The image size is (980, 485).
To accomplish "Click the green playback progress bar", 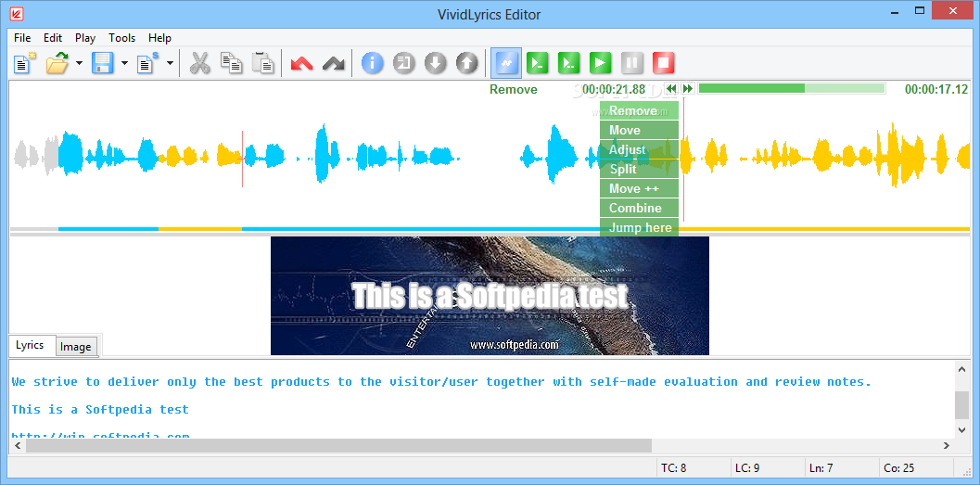I will (x=791, y=89).
